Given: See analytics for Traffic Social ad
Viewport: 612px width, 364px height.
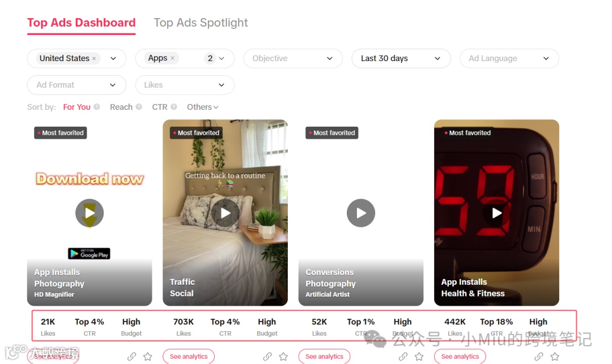Looking at the screenshot, I should pyautogui.click(x=189, y=356).
